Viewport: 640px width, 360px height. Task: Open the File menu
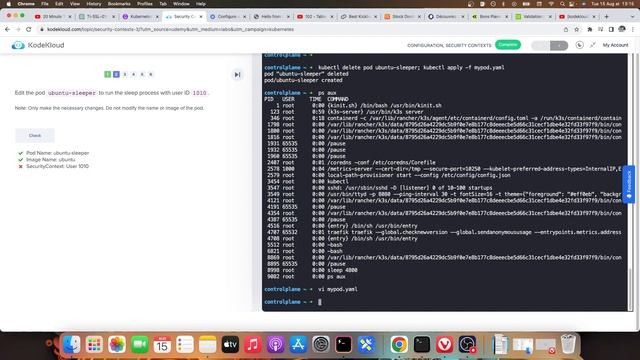point(44,4)
